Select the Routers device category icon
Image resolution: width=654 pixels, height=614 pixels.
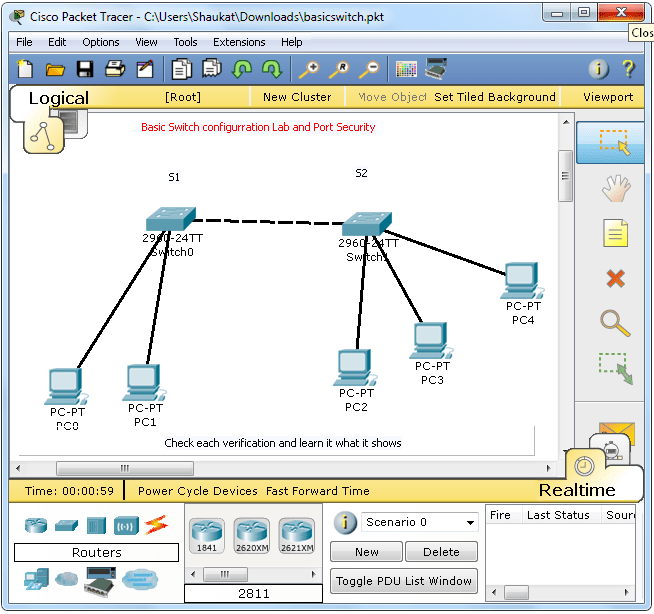click(x=36, y=525)
